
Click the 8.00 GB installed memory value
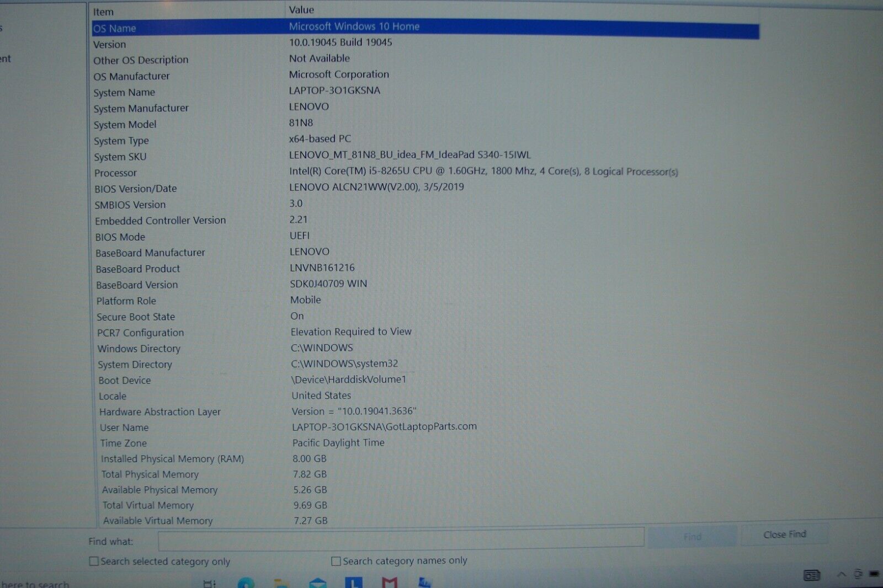point(310,458)
